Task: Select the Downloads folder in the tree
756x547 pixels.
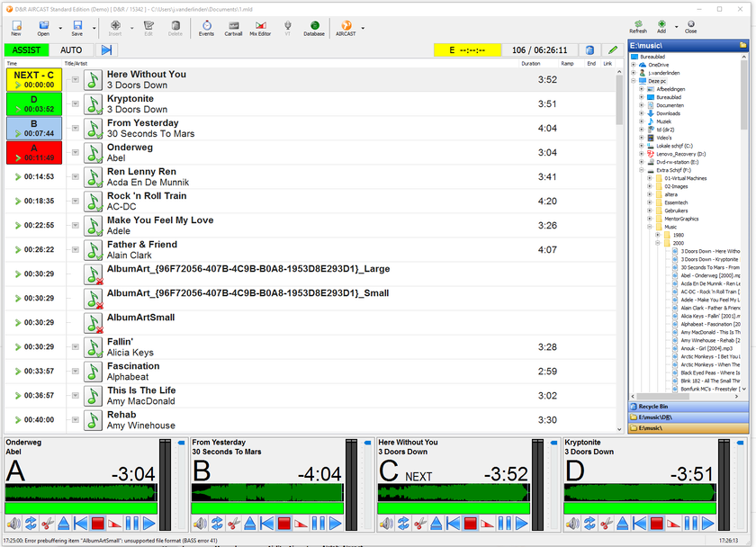Action: click(x=668, y=113)
